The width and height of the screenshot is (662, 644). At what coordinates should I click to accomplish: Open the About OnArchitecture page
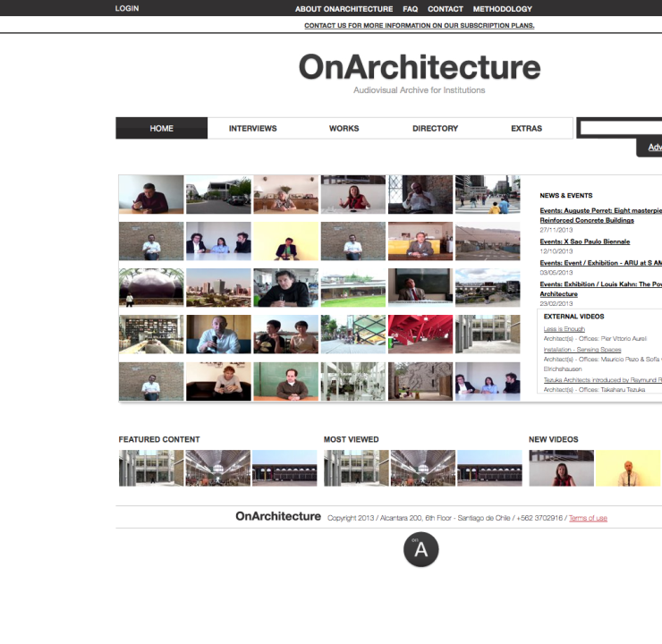[344, 9]
